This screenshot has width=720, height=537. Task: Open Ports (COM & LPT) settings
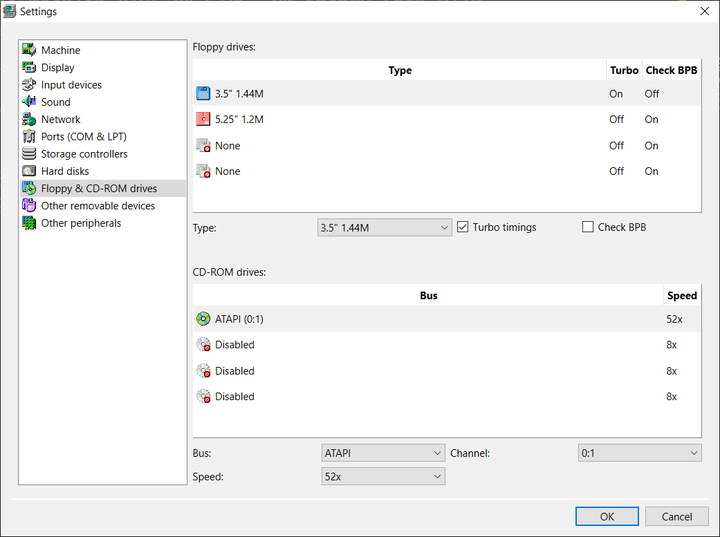tap(83, 136)
